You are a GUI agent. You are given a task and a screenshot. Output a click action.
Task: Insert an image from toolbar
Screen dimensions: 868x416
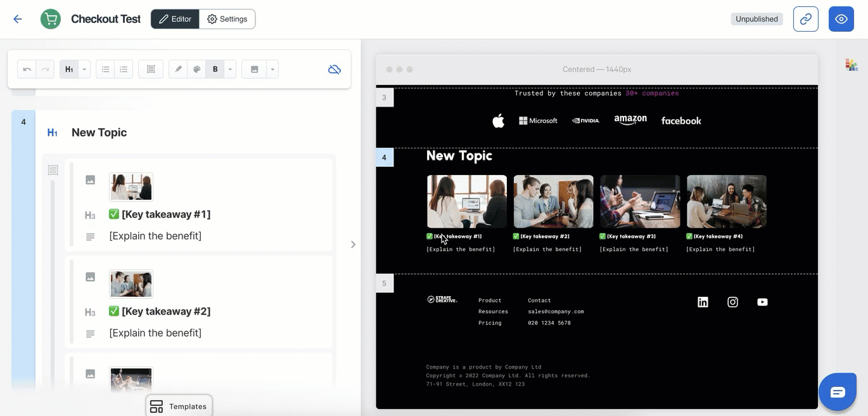254,69
